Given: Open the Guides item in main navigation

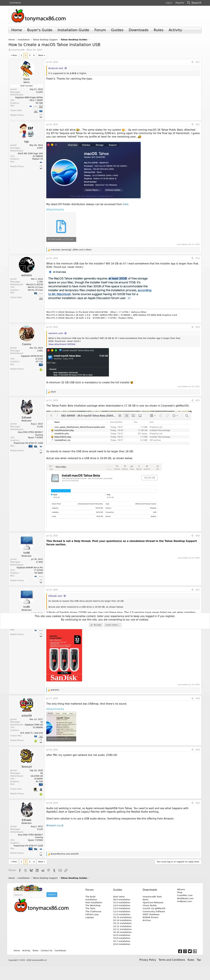Looking at the screenshot, I should pyautogui.click(x=117, y=30).
